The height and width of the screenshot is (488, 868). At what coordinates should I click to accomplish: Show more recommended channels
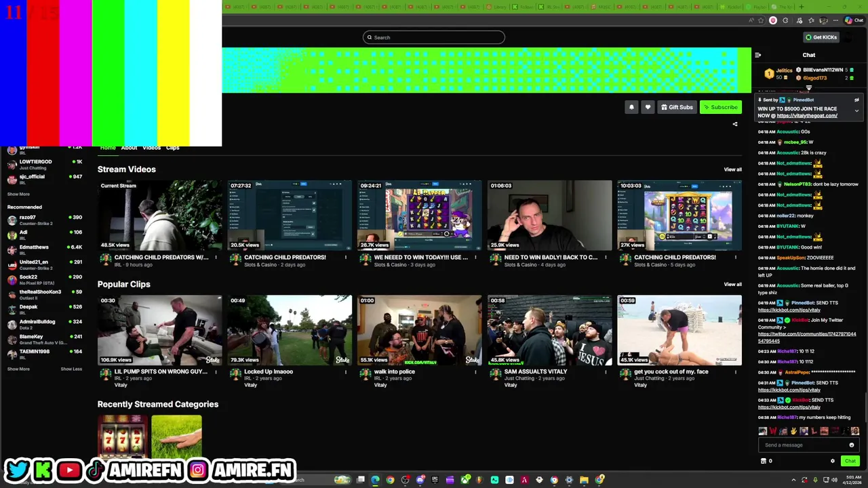click(18, 369)
